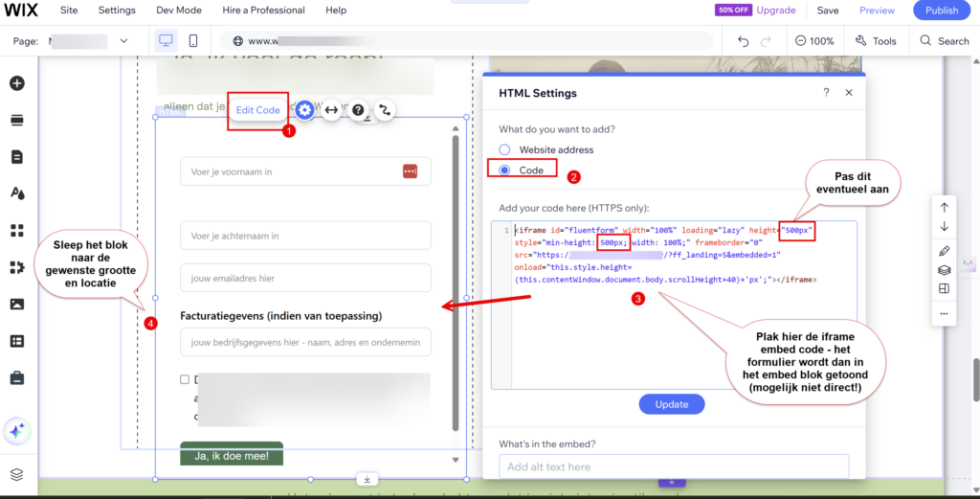Switch to mobile view icon
Viewport: 980px width, 499px height.
click(193, 41)
